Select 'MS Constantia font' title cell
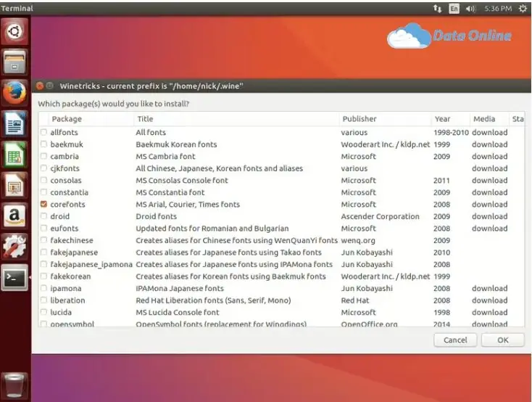 170,192
